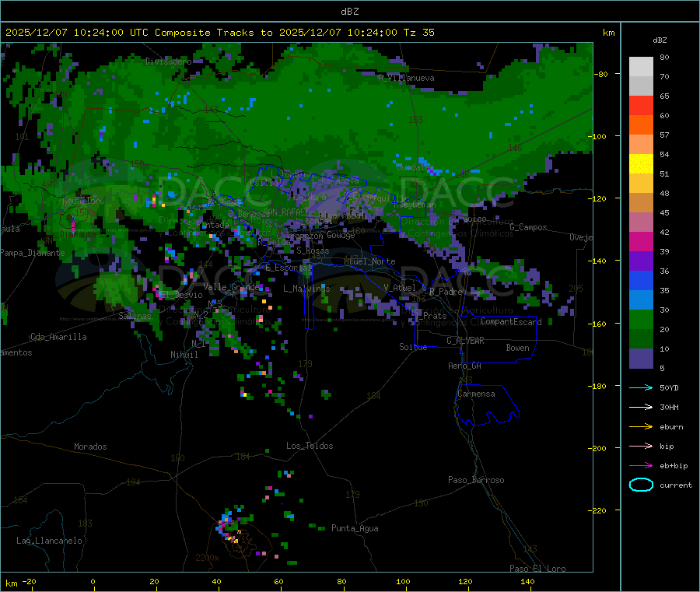Click the cyan 50YD arrow in legend

pos(641,387)
